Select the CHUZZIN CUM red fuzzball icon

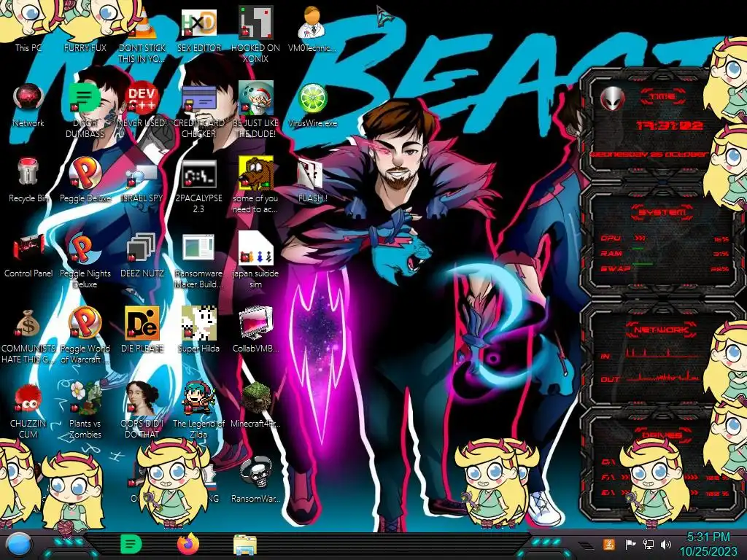pos(28,411)
